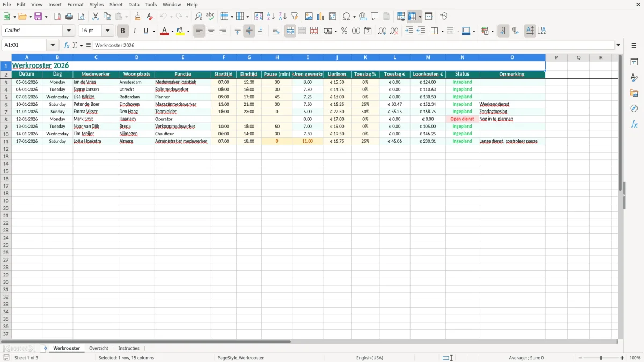Open the Save options dropdown arrow
The image size is (644, 362).
pyautogui.click(x=46, y=17)
